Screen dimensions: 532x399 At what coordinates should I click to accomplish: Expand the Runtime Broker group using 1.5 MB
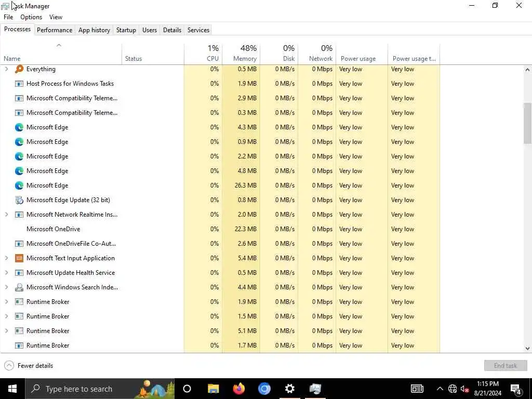point(6,316)
